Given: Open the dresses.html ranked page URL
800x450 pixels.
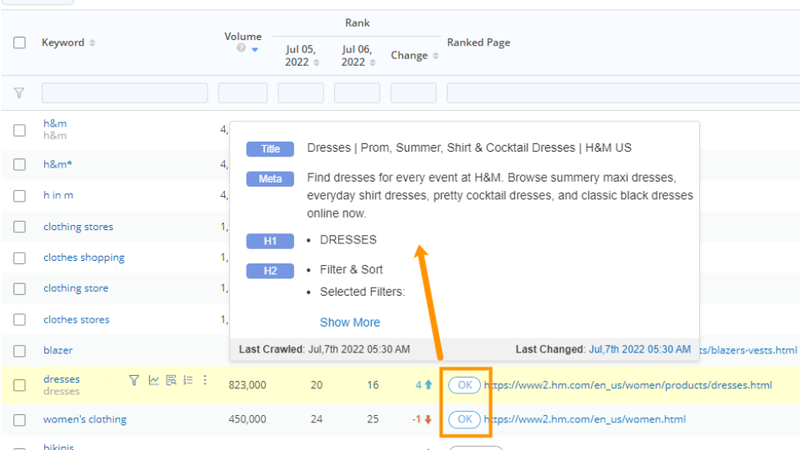Looking at the screenshot, I should pos(628,385).
